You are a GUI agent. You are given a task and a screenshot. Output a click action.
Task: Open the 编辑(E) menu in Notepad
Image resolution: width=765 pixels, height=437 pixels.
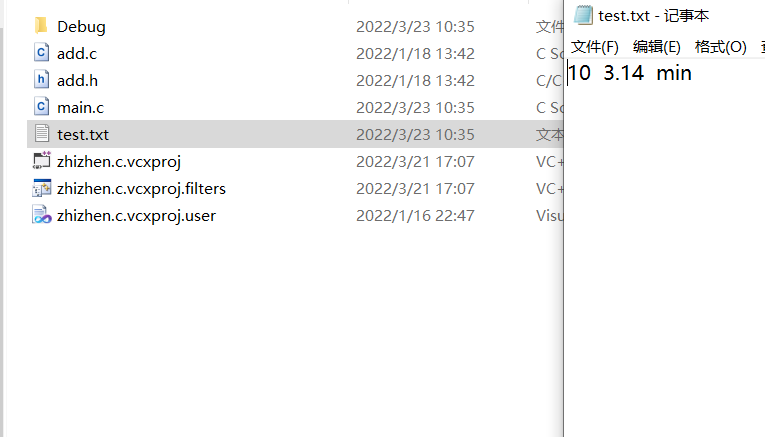pyautogui.click(x=657, y=47)
